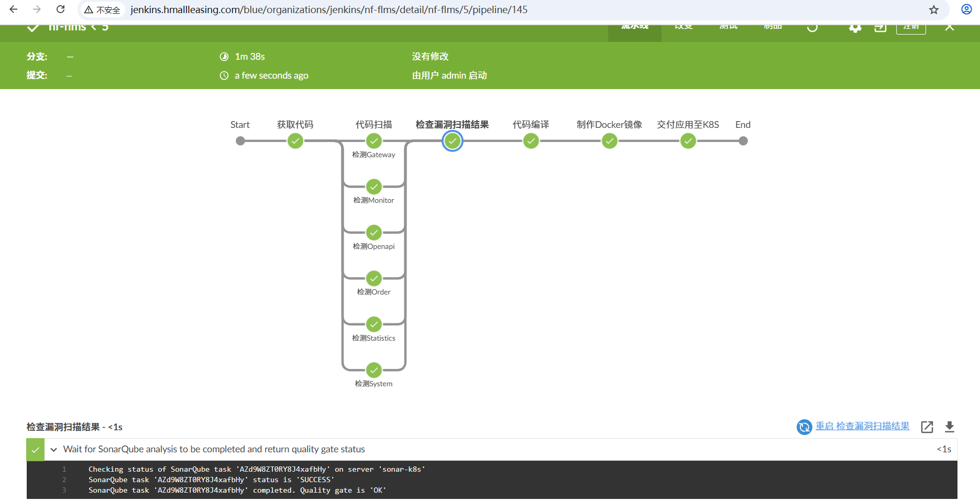
Task: Collapse the Wait for SonarQube analysis step
Action: pos(54,450)
